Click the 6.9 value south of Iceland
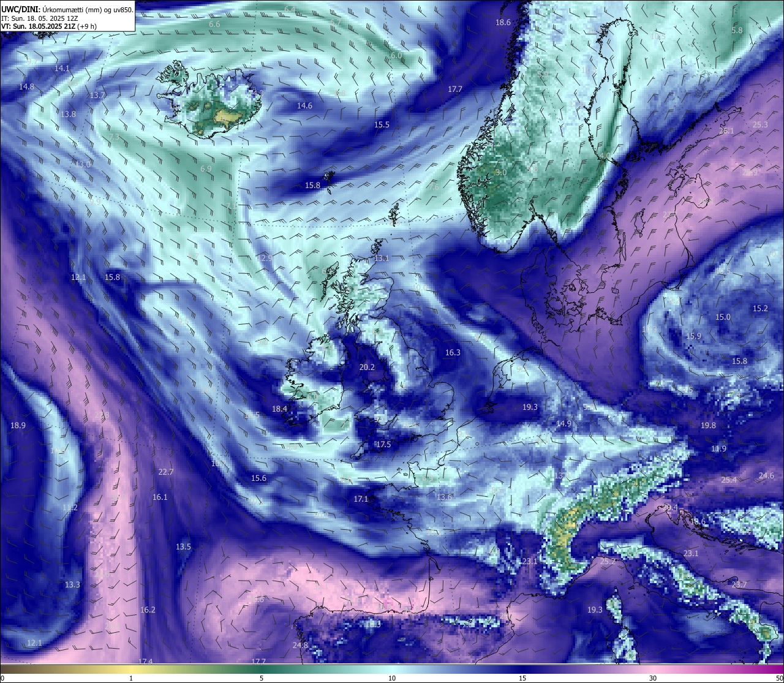 point(206,168)
